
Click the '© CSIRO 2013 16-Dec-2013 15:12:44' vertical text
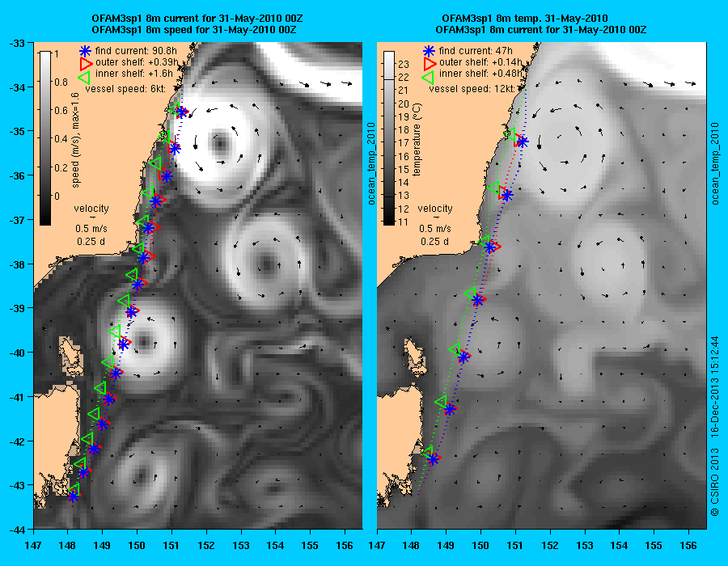click(x=715, y=425)
